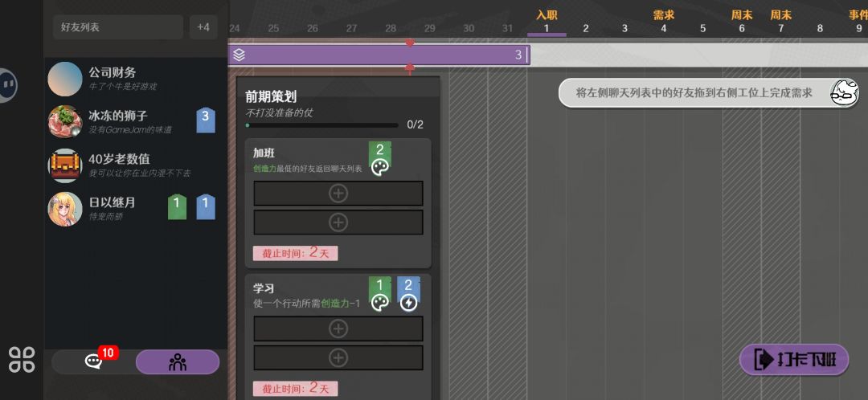
Task: Select day 7 marked 周末 on timeline
Action: click(x=780, y=22)
